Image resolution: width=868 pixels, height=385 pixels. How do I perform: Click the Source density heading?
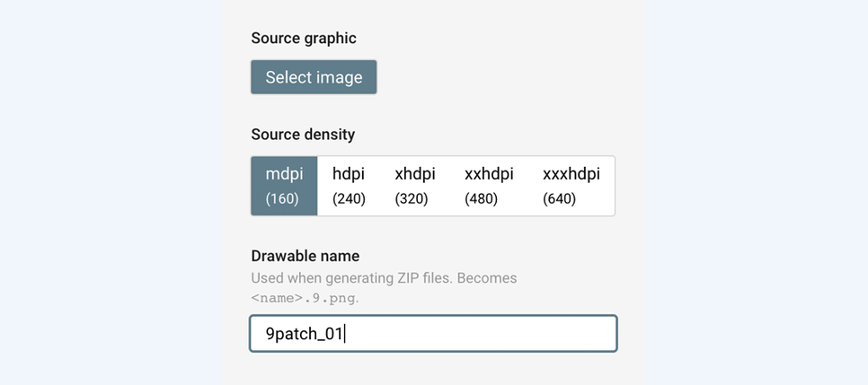tap(303, 135)
